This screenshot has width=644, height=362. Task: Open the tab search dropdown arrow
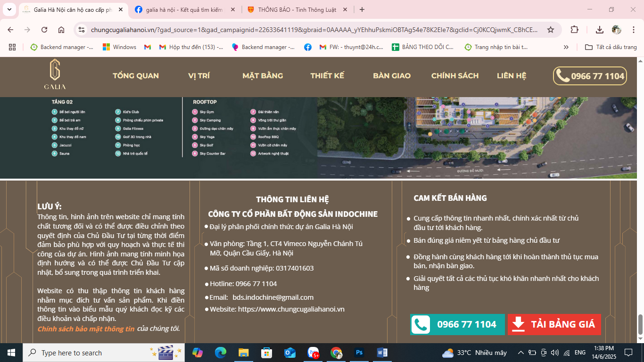point(10,9)
